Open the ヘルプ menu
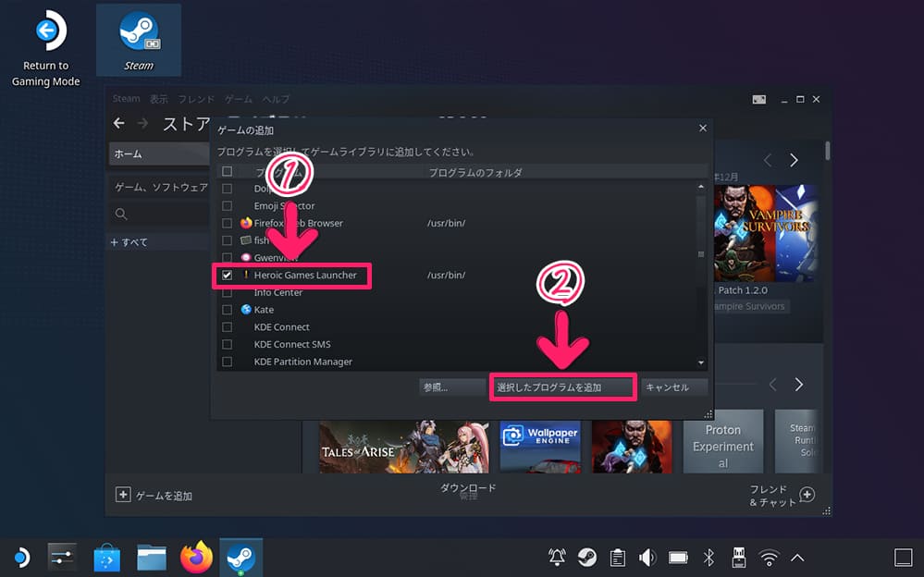This screenshot has width=924, height=577. point(276,98)
